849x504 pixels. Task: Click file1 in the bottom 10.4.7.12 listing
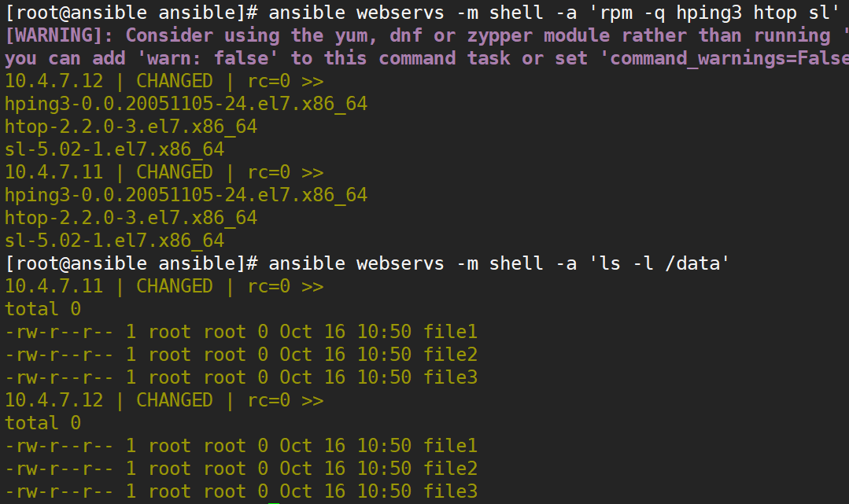click(450, 446)
